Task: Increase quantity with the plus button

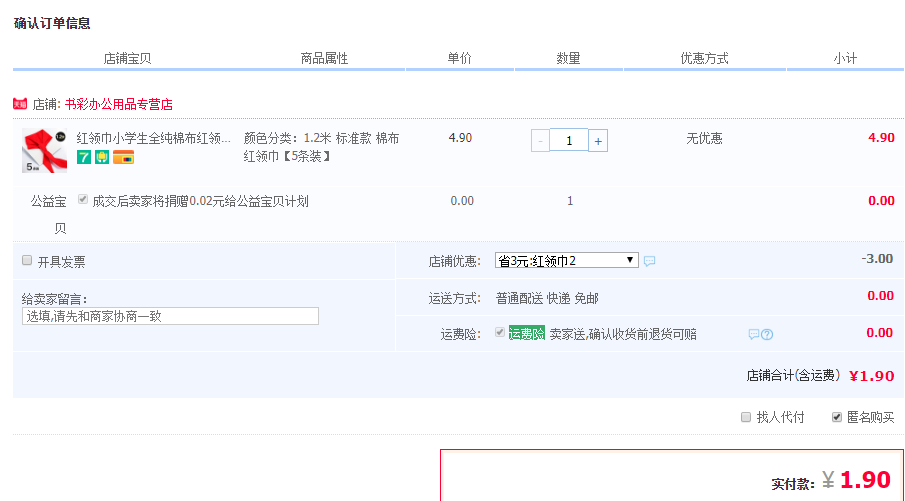Action: 598,141
